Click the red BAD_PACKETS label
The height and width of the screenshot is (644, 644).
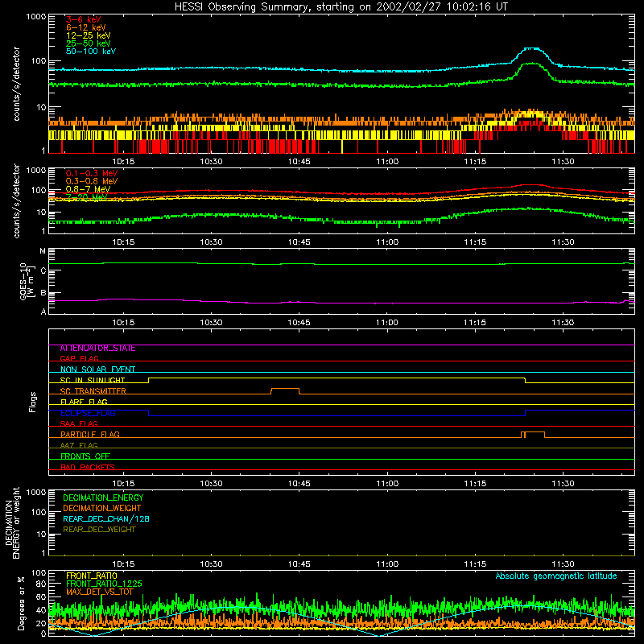click(88, 467)
